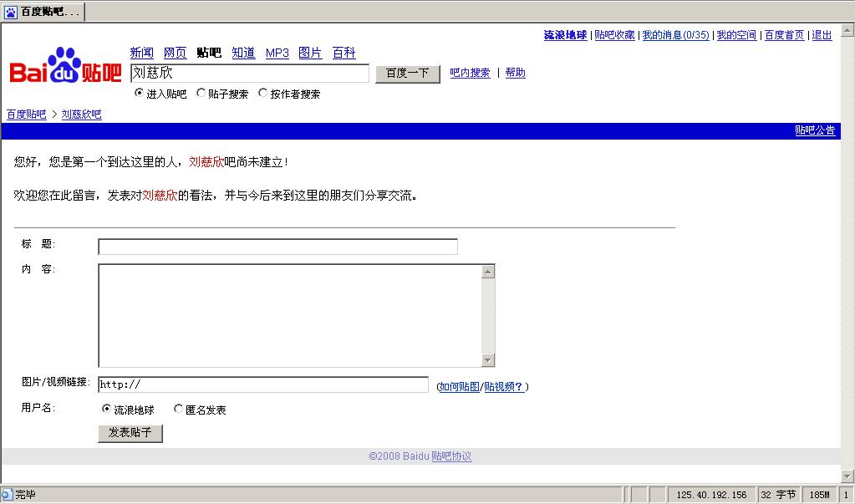The height and width of the screenshot is (504, 855).
Task: Choose 流浪地球 as posting username
Action: point(106,410)
